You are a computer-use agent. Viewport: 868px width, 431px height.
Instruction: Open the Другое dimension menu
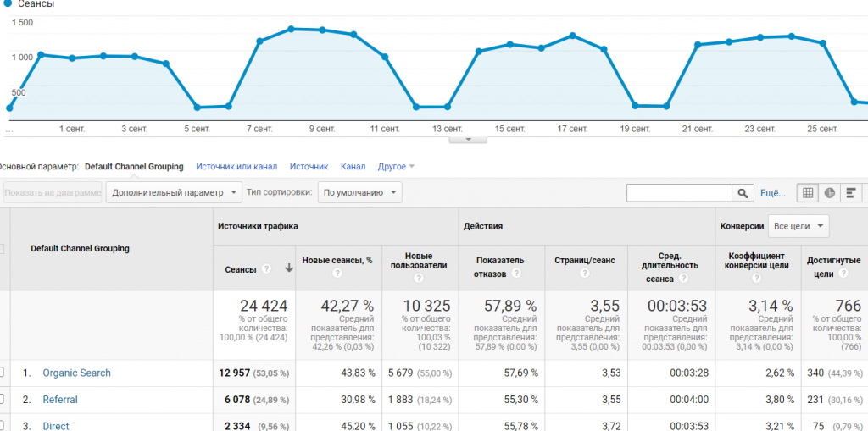coord(396,167)
